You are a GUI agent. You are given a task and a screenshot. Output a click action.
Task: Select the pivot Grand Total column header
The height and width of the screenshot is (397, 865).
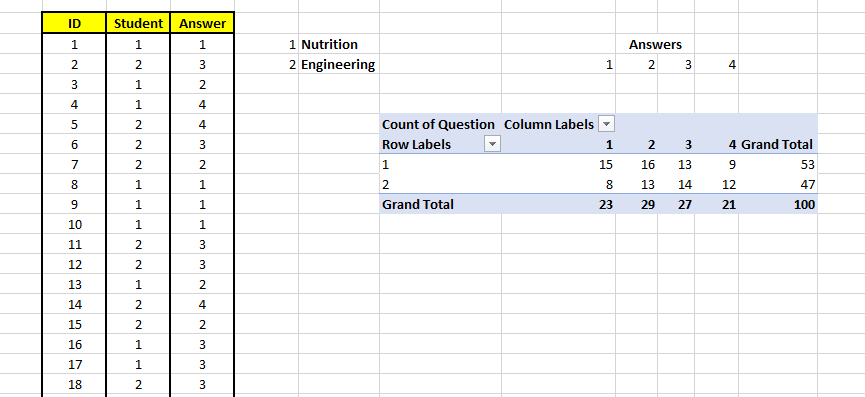(777, 144)
